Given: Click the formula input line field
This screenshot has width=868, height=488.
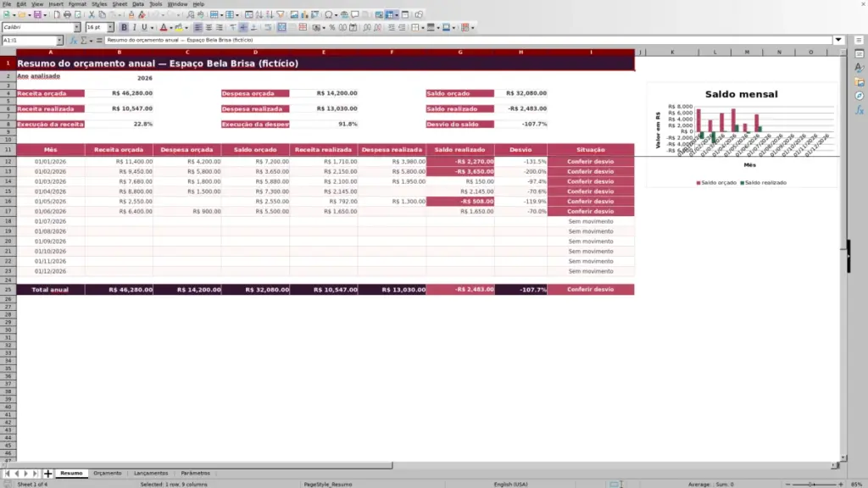Looking at the screenshot, I should coord(468,41).
